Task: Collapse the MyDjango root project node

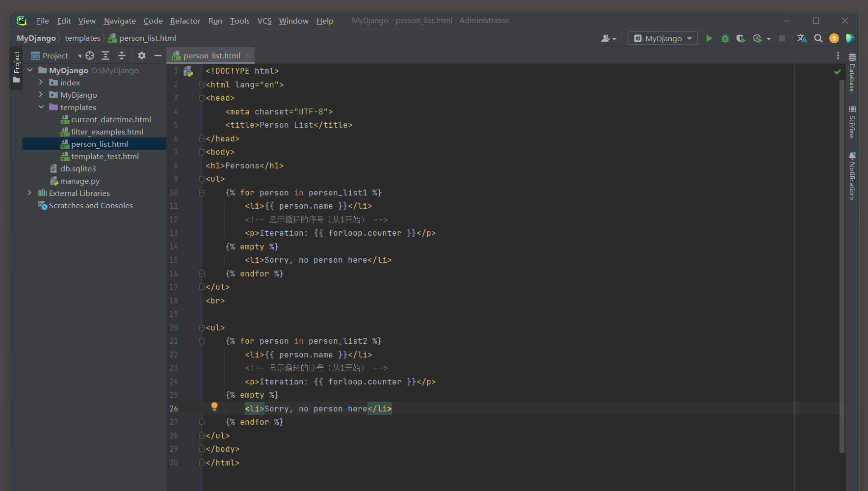Action: [x=30, y=70]
